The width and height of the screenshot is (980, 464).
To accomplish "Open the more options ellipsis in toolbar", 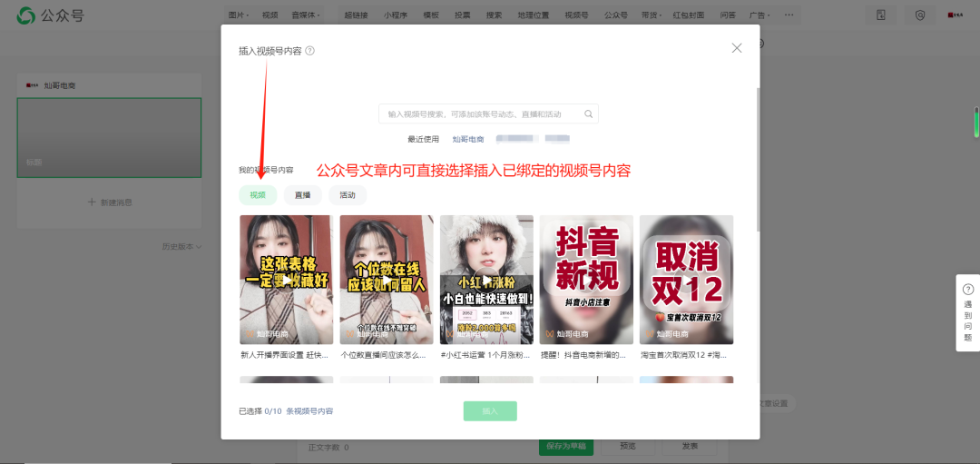I will click(789, 15).
